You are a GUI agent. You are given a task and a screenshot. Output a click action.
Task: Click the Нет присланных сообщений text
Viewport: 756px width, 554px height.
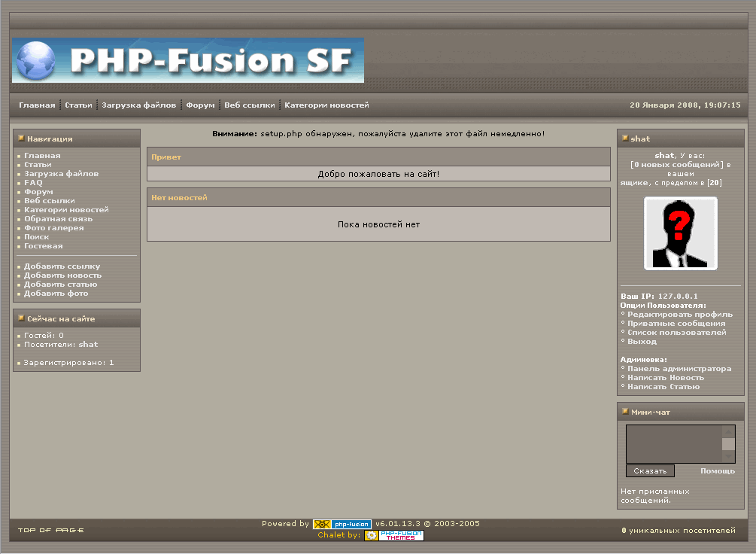(x=655, y=495)
